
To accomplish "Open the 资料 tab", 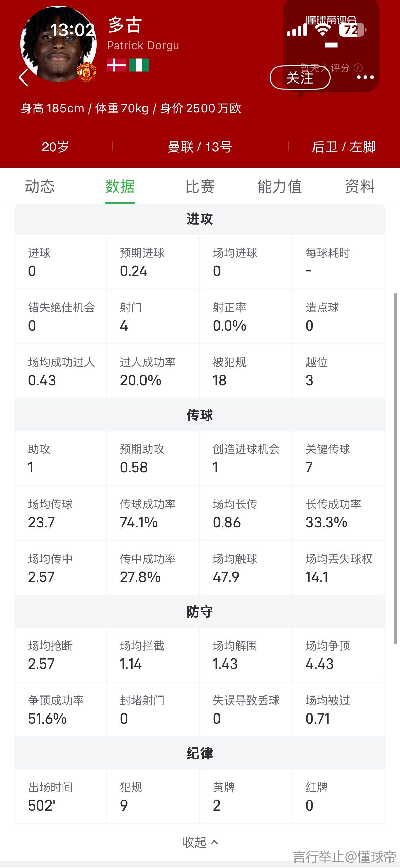I will point(360,186).
